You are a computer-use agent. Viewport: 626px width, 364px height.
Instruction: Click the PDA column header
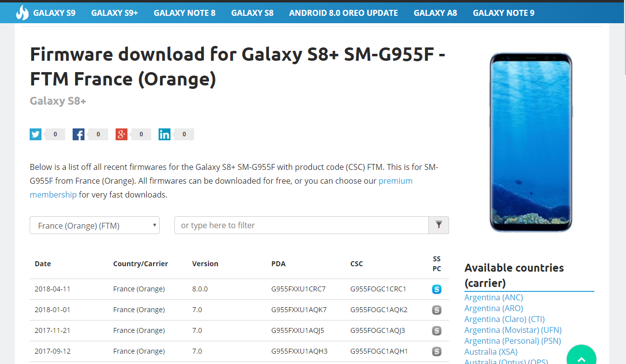click(278, 264)
